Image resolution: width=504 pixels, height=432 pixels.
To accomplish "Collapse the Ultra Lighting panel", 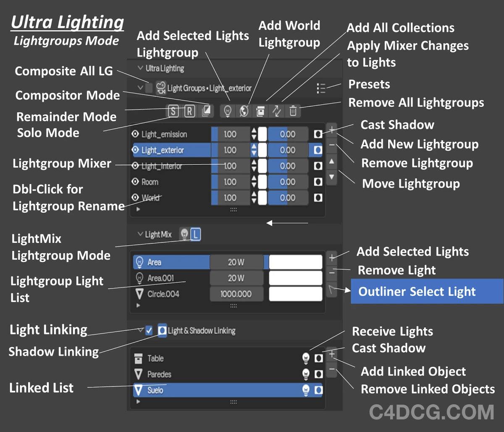I will click(x=140, y=68).
